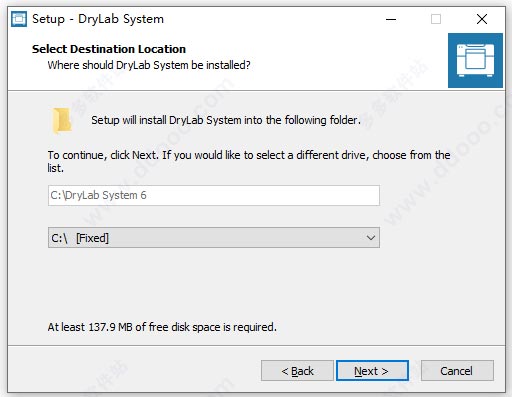Click the C:\DryLab System 6 path field

pyautogui.click(x=214, y=195)
